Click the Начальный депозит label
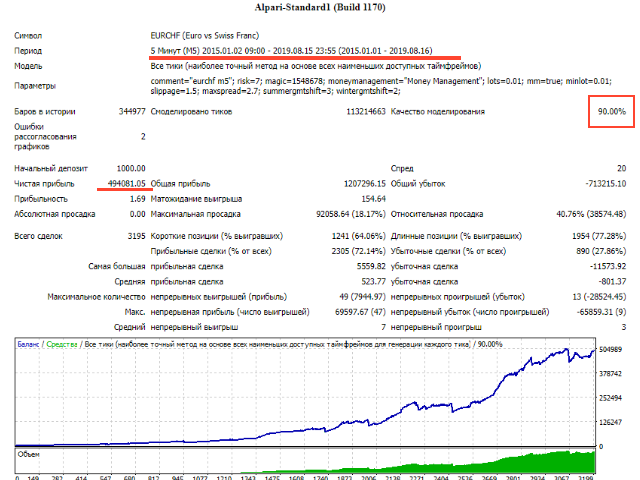Screen dimensions: 640x480 click(51, 168)
